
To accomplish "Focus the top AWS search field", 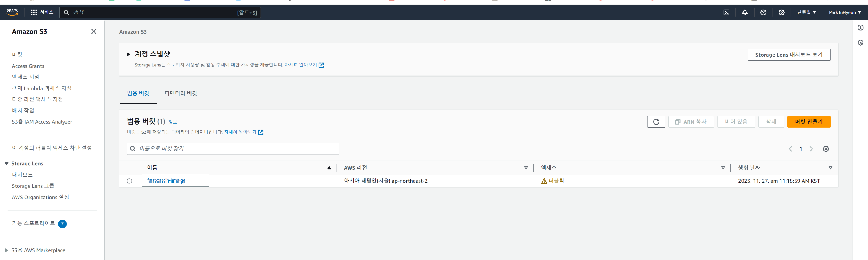I will [x=160, y=12].
